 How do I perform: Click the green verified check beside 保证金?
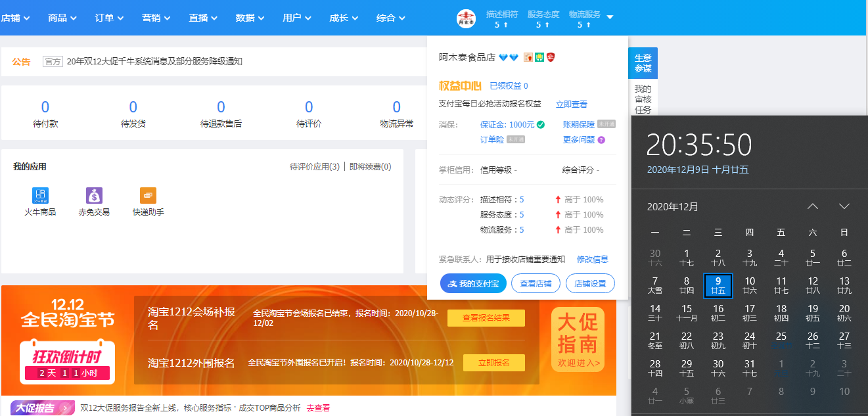tap(540, 124)
